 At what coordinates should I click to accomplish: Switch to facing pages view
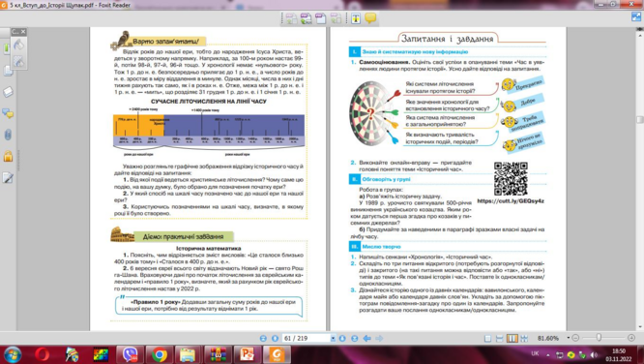[x=512, y=338]
